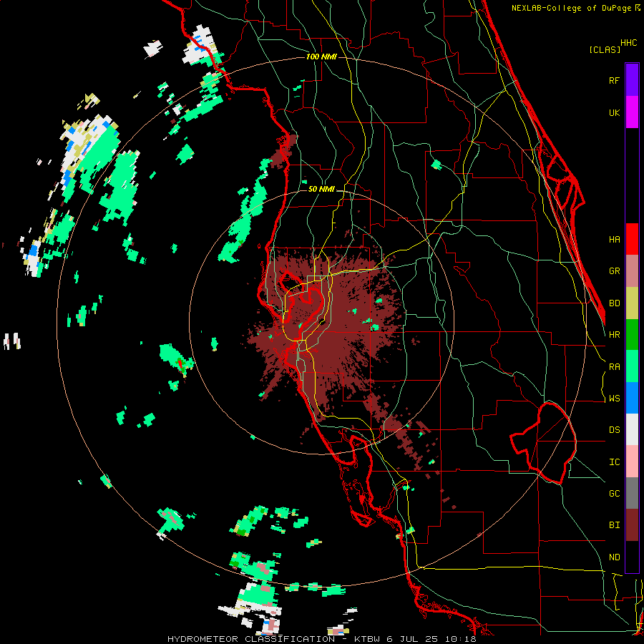Viewport: 644px width, 644px height.
Task: Click the WS wet snow blue swatch
Action: pos(632,398)
